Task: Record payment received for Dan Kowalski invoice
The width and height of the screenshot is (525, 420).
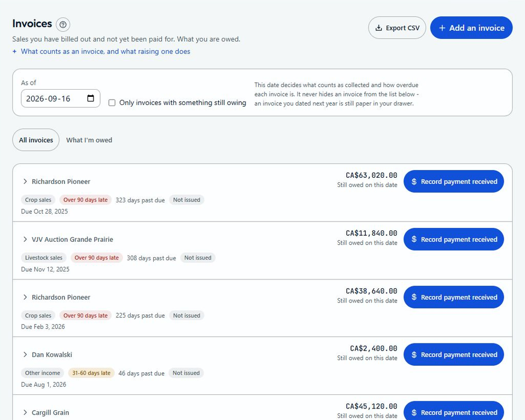Action: click(x=454, y=355)
